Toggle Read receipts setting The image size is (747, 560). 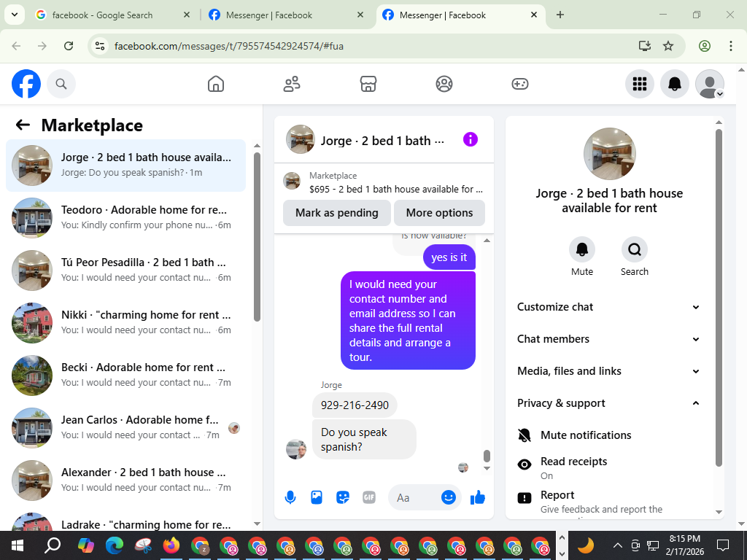coord(609,467)
